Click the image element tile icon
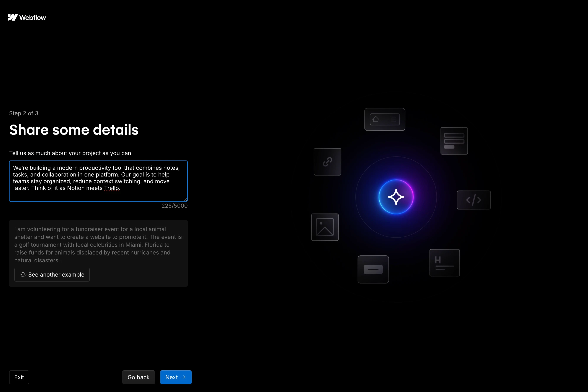 coord(325,227)
